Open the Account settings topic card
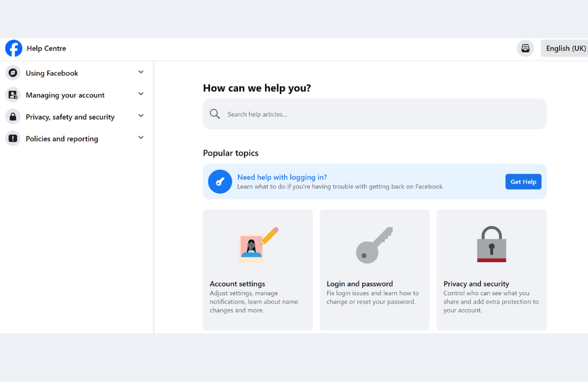The image size is (588, 382). (x=258, y=270)
